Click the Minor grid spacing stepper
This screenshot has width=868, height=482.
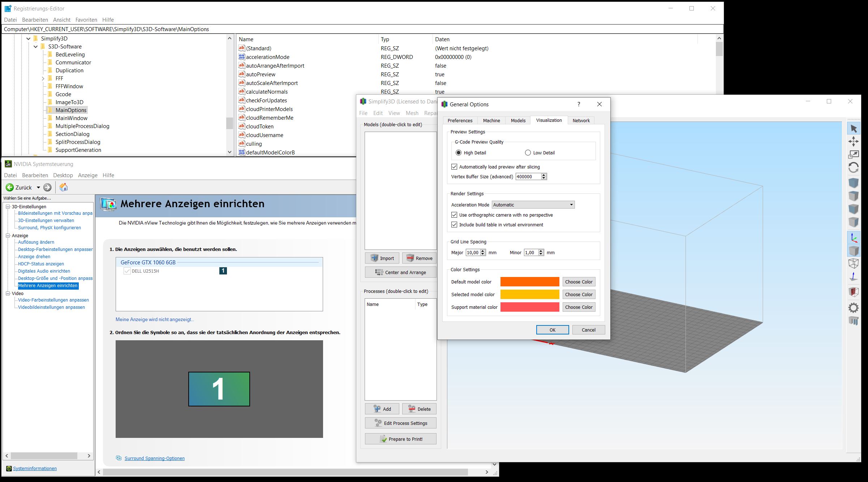coord(541,252)
